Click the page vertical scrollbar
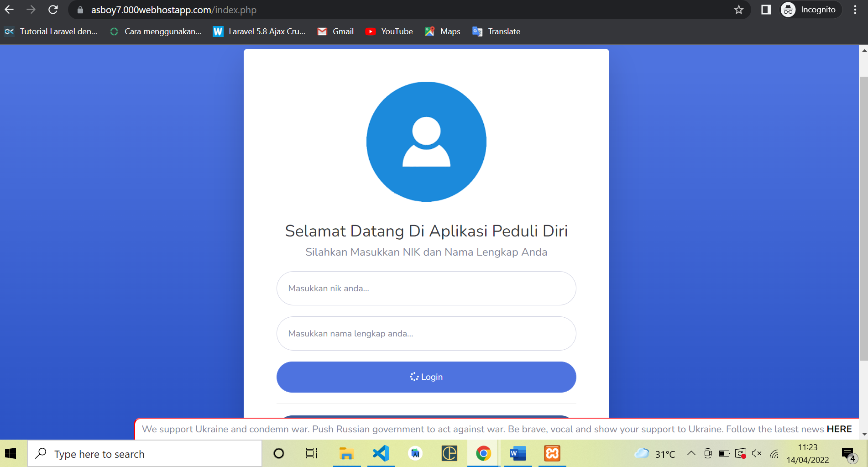Image resolution: width=868 pixels, height=467 pixels. tap(863, 219)
